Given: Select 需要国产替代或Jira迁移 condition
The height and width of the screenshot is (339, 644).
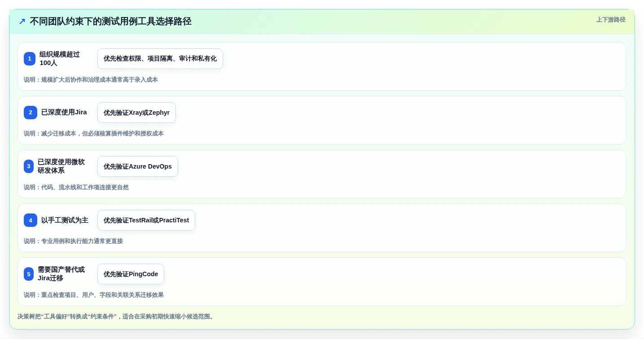Looking at the screenshot, I should tap(61, 274).
